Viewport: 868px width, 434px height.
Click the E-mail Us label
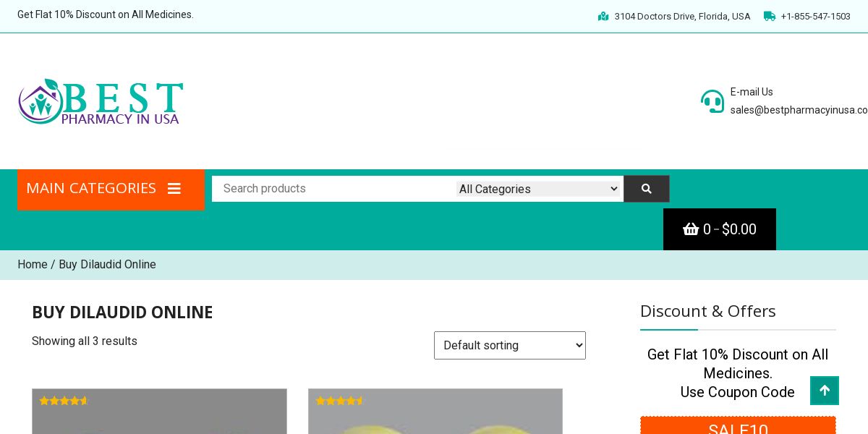(x=752, y=92)
